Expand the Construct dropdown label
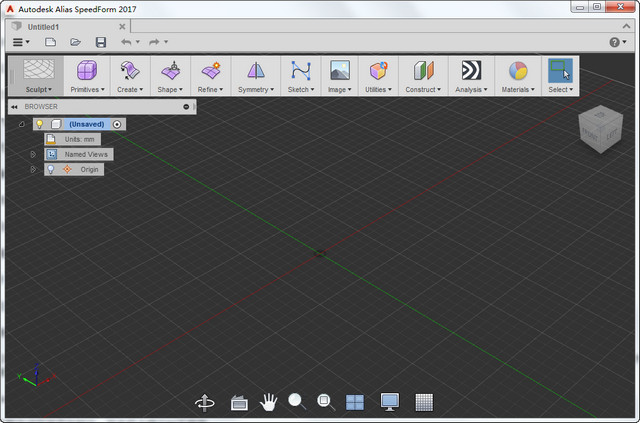Viewport: 640px width, 423px height. click(x=423, y=89)
